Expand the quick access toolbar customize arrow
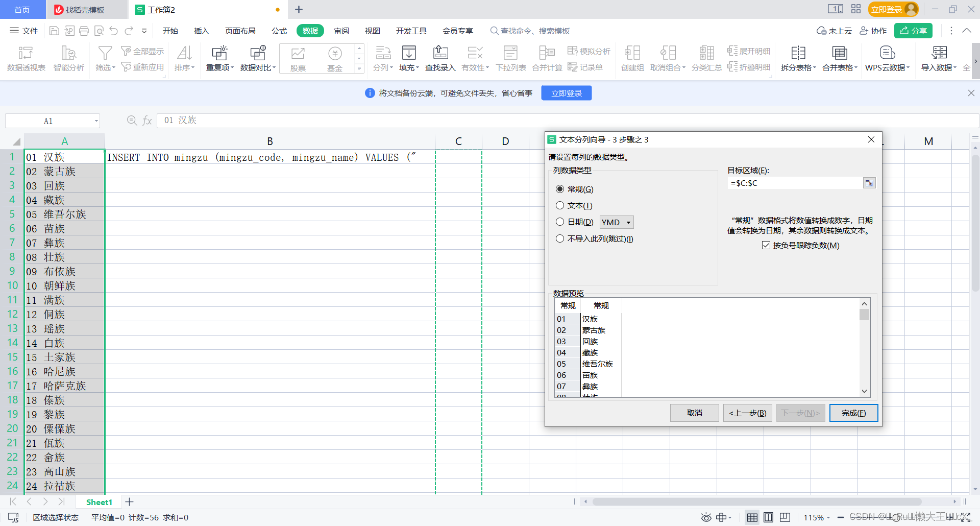 [x=144, y=31]
